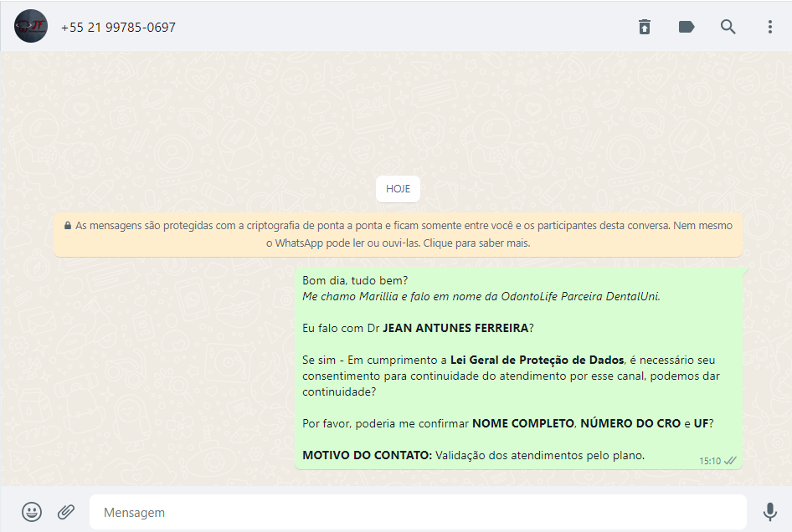792x532 pixels.
Task: Start voice recording with the microphone
Action: coord(769,512)
